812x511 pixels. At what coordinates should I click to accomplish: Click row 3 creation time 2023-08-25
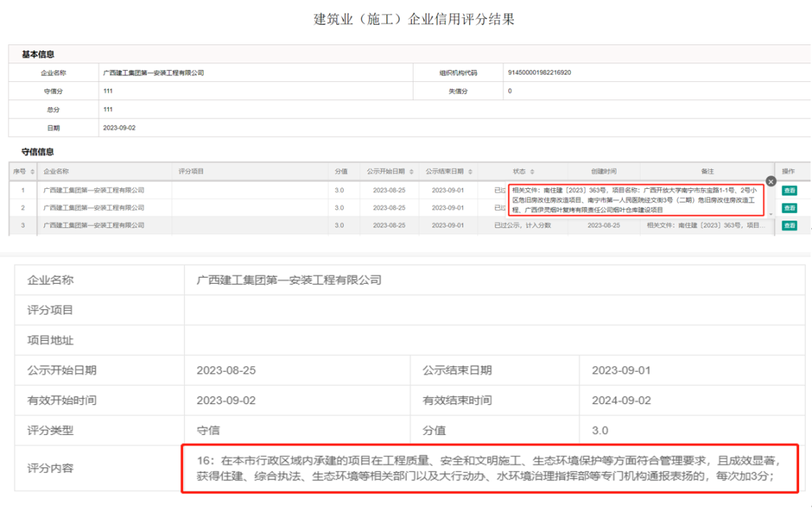pos(604,226)
